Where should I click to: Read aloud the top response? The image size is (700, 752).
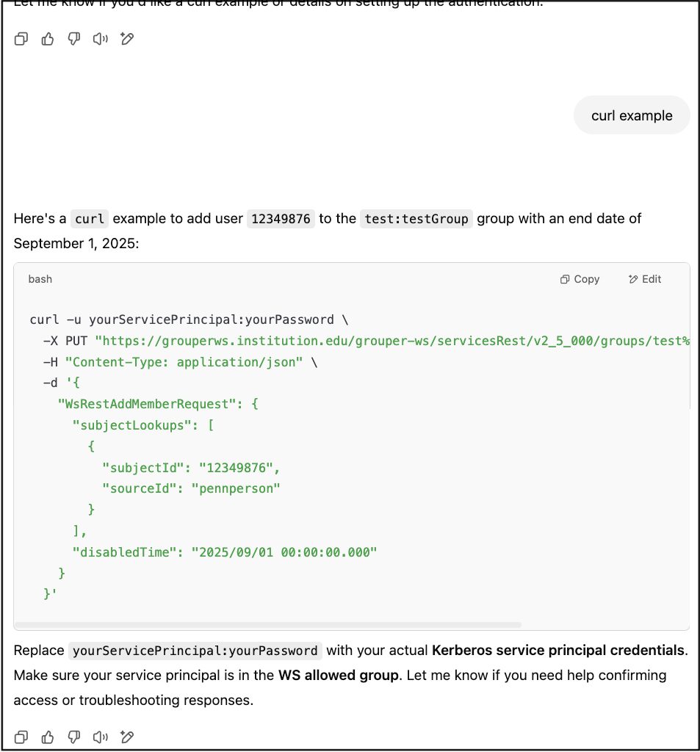click(x=101, y=39)
